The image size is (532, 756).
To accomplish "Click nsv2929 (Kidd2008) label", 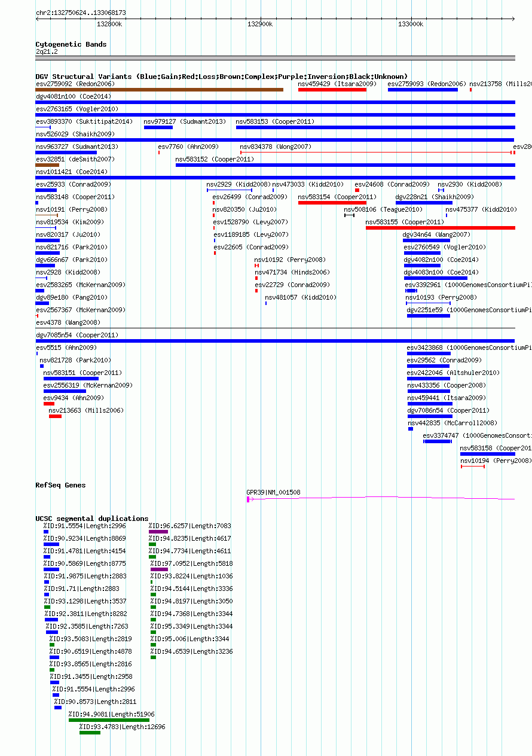I will [239, 184].
